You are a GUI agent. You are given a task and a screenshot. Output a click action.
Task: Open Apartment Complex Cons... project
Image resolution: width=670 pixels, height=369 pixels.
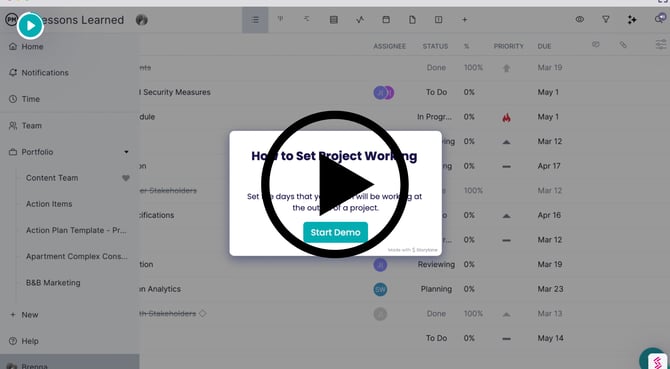point(77,256)
